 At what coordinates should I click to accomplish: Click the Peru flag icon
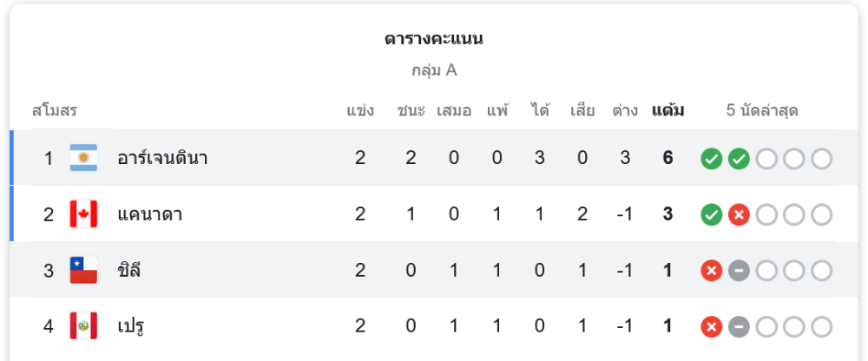point(83,326)
